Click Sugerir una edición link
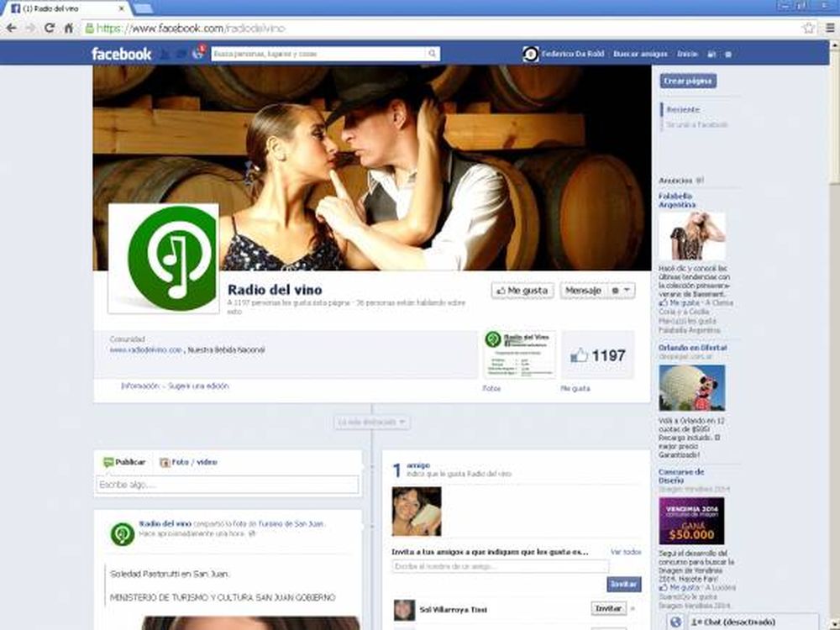Image resolution: width=840 pixels, height=630 pixels. point(198,386)
